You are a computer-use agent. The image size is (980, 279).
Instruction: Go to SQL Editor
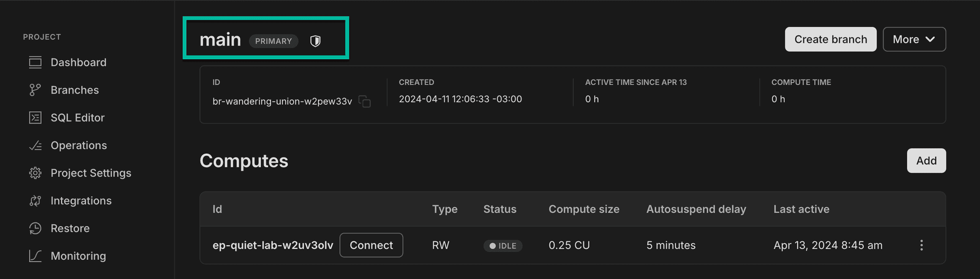click(78, 118)
